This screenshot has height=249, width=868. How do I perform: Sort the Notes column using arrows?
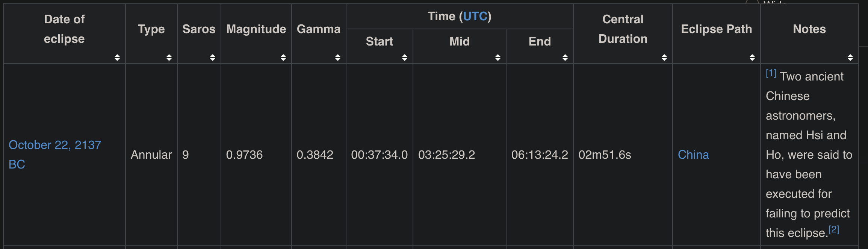point(850,58)
